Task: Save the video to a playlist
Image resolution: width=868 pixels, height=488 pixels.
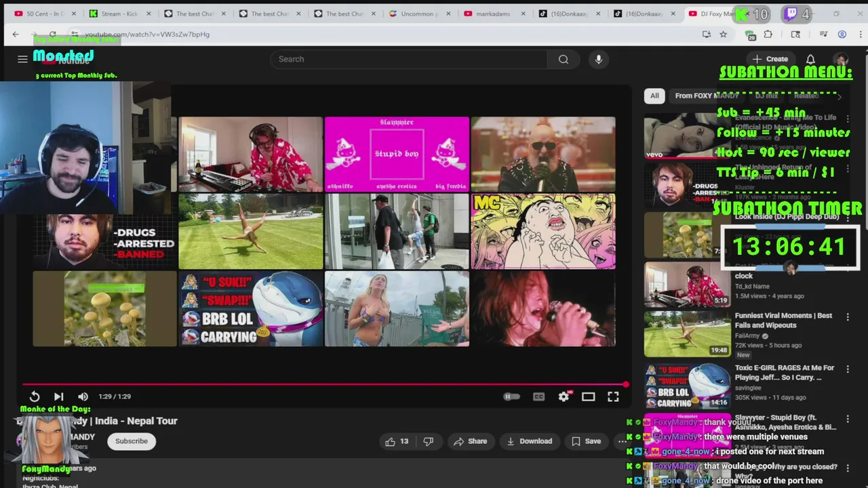Action: [586, 441]
